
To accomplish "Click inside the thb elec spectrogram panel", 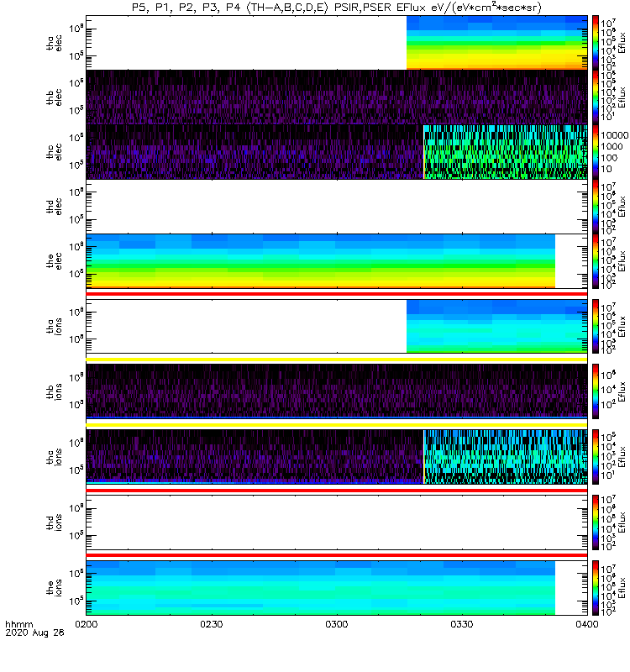I will tap(337, 97).
